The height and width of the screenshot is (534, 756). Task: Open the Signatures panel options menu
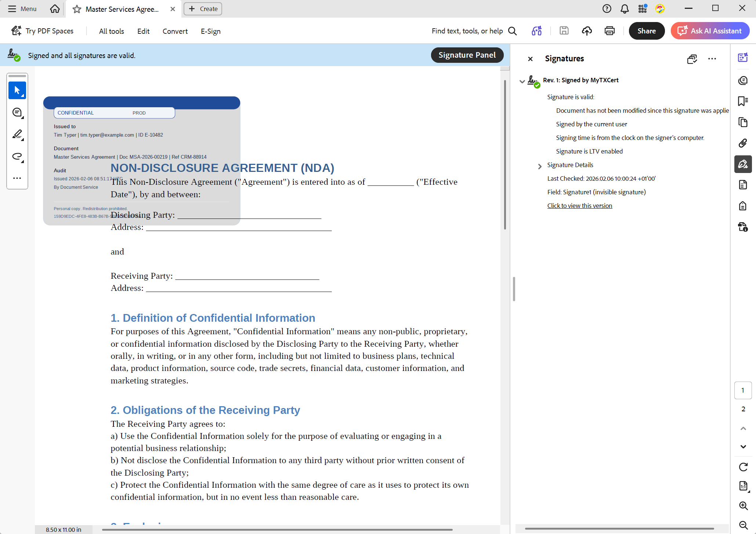pyautogui.click(x=712, y=59)
